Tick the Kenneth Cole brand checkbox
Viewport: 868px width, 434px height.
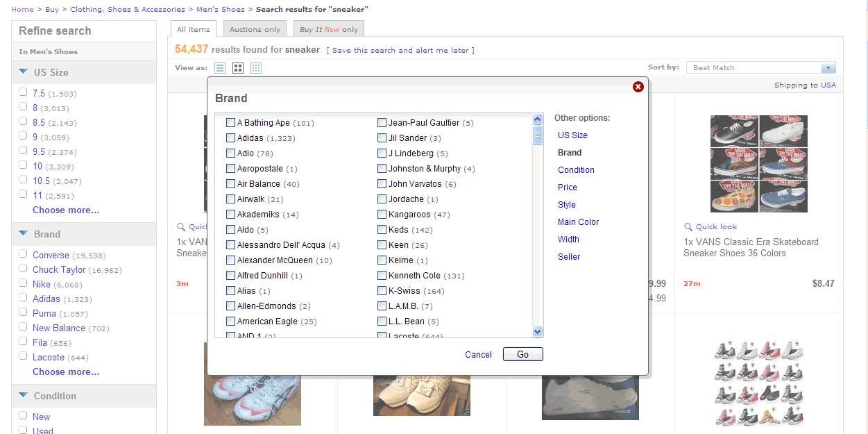click(x=382, y=276)
